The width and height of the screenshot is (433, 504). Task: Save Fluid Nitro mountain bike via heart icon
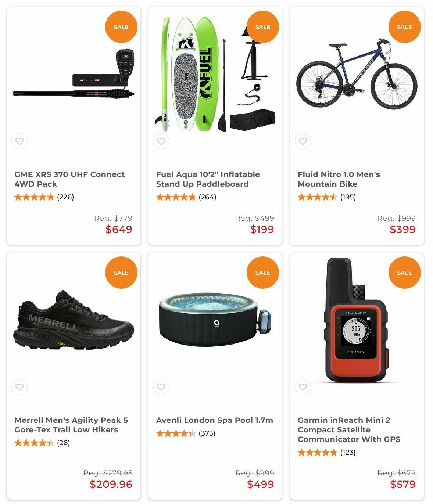303,141
